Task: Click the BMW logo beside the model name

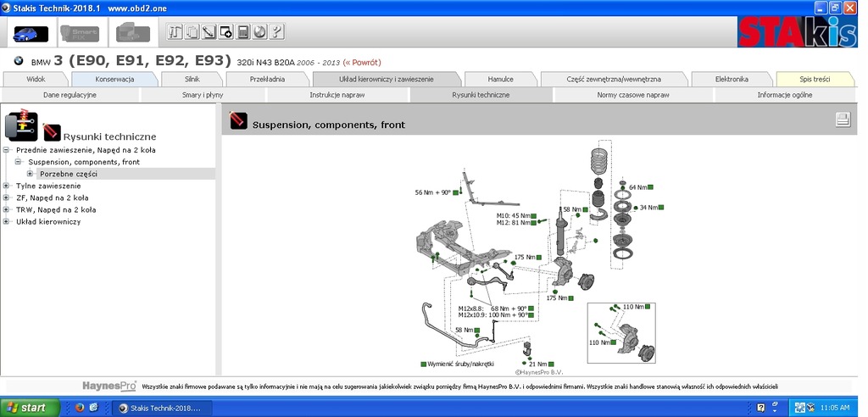Action: tap(19, 61)
